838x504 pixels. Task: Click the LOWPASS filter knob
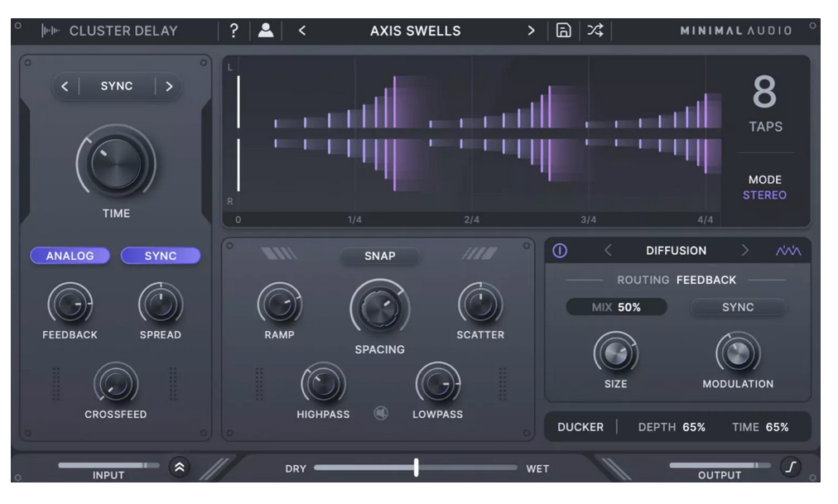(x=438, y=384)
